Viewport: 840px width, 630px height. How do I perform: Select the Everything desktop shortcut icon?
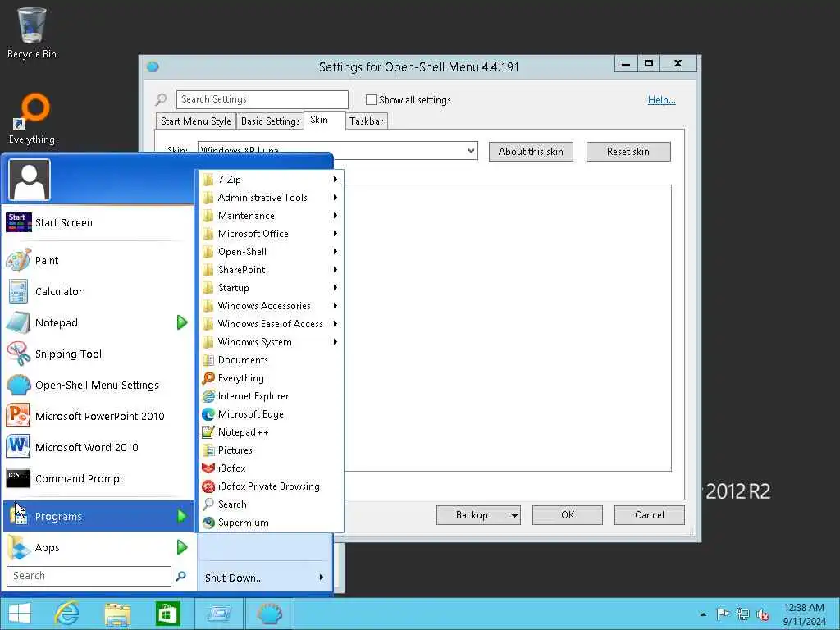coord(32,119)
